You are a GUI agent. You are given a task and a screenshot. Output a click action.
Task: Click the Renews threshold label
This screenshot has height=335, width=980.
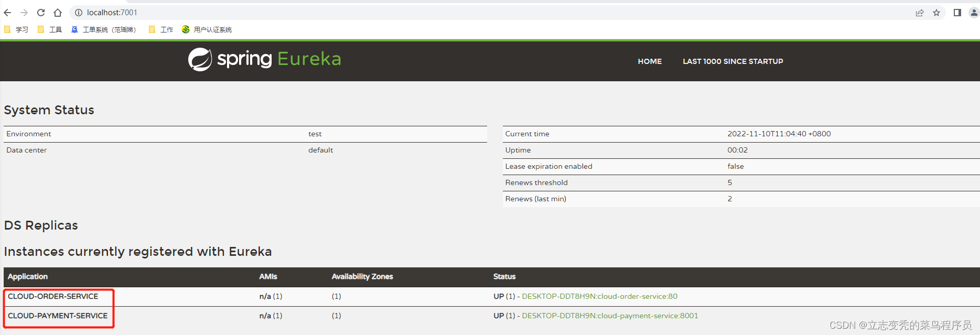(x=536, y=182)
